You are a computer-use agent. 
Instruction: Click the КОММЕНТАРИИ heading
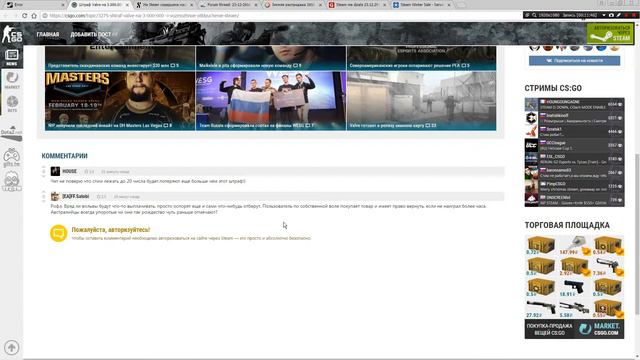pyautogui.click(x=64, y=156)
